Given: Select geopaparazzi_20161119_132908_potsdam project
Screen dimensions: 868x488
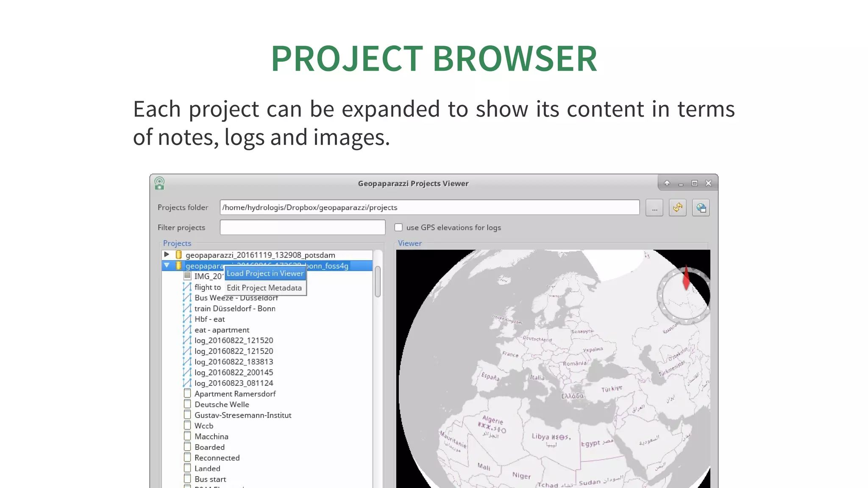Looking at the screenshot, I should click(x=260, y=255).
